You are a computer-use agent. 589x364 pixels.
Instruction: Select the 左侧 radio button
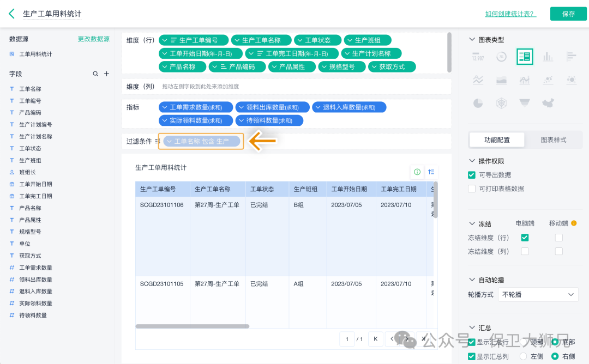pos(524,356)
